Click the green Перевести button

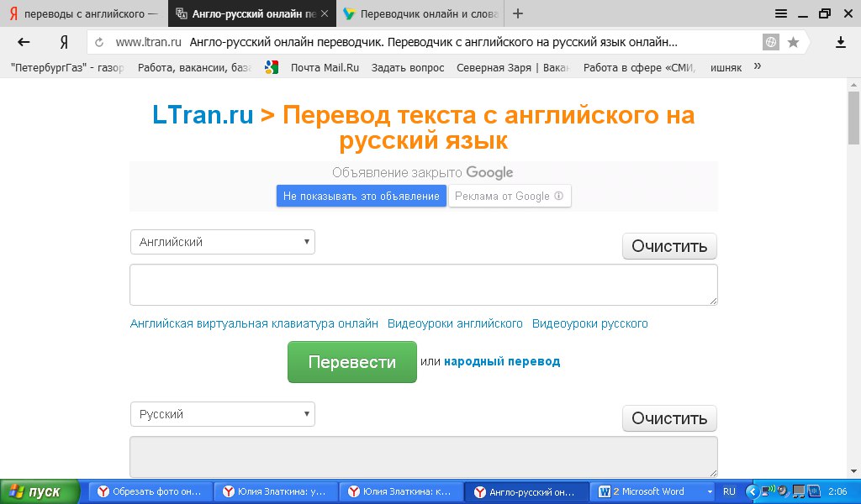point(352,362)
